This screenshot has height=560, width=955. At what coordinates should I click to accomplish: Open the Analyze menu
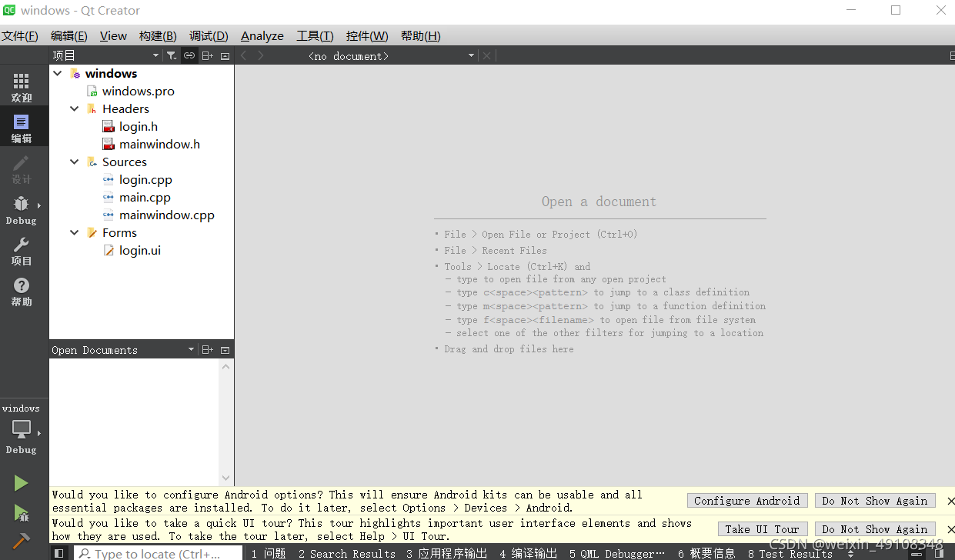click(262, 36)
